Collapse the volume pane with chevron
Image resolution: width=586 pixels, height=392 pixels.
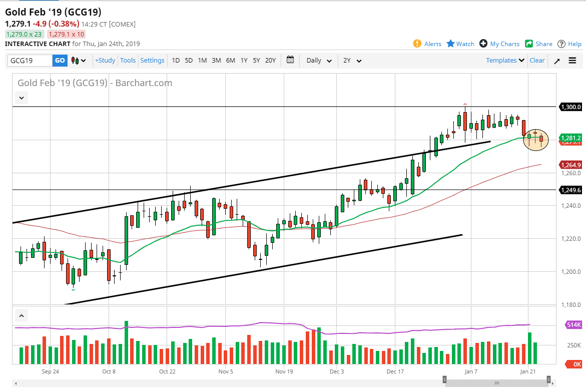tap(21, 316)
